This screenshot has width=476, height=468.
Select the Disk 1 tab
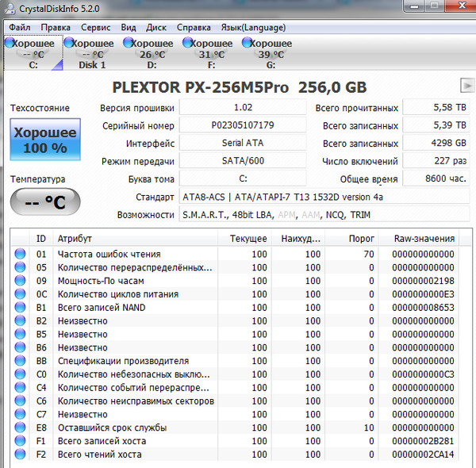92,53
